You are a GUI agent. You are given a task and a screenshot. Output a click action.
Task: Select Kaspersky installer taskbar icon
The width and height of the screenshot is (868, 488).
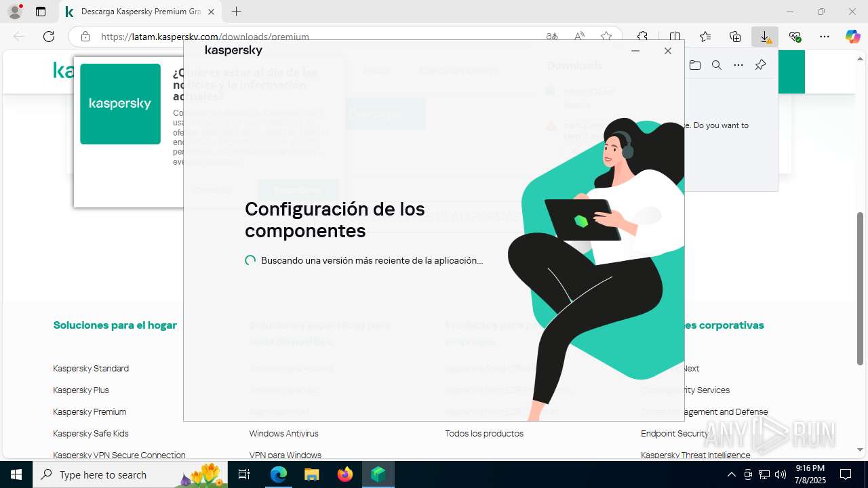pyautogui.click(x=378, y=474)
